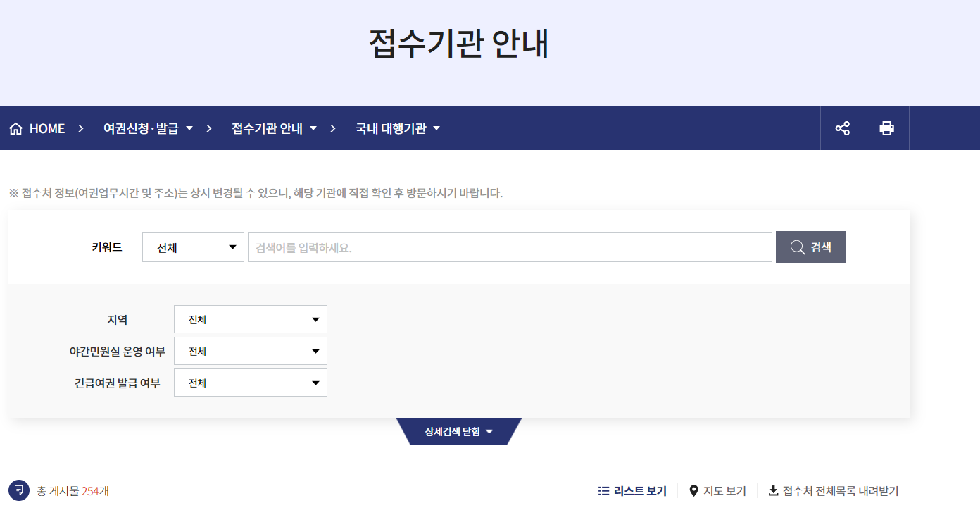
Task: Click the download icon next to 접수처 전체목록 내려받기
Action: (773, 490)
